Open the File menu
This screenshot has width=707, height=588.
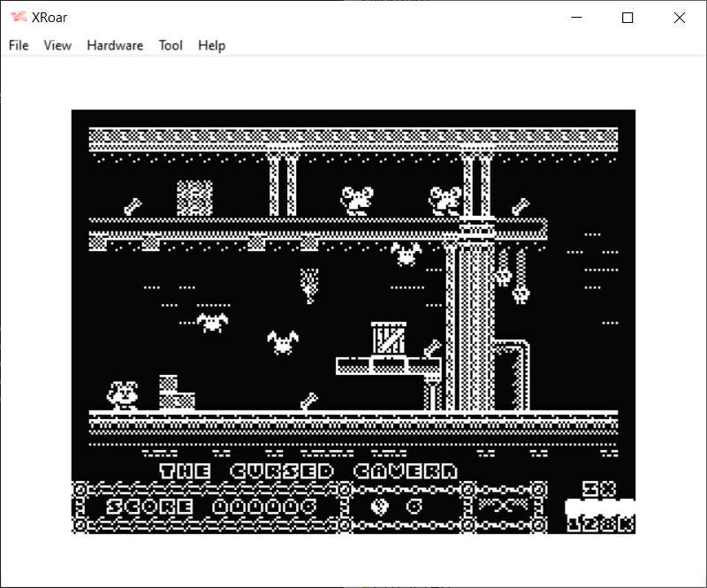[19, 45]
